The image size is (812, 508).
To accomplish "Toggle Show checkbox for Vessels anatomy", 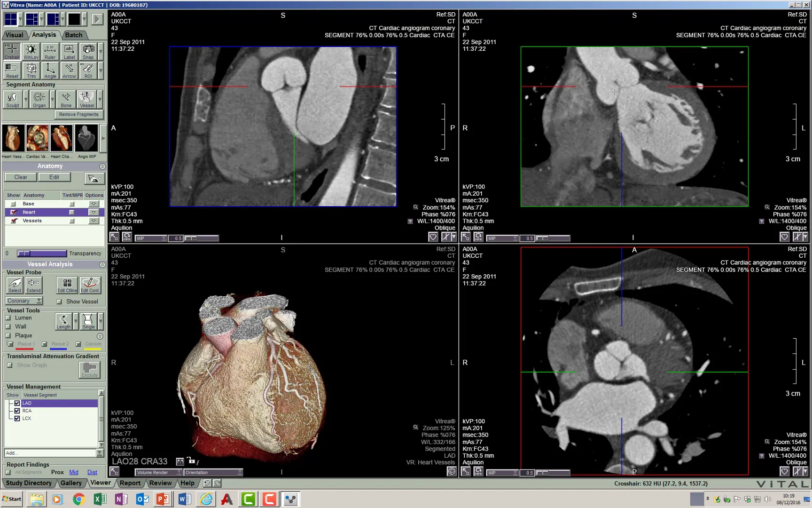I will pyautogui.click(x=14, y=221).
